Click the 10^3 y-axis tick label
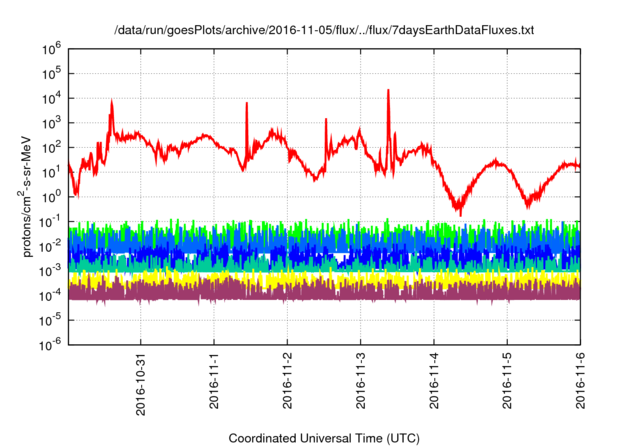The height and width of the screenshot is (448, 640). click(52, 122)
